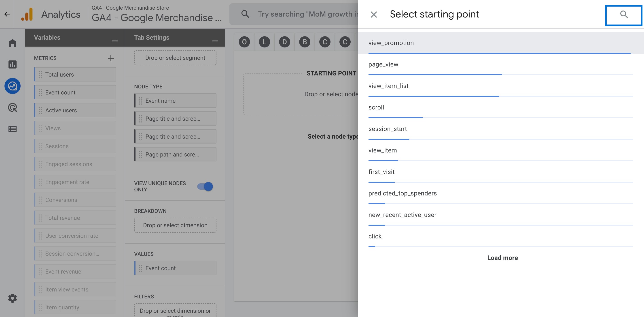The width and height of the screenshot is (644, 317).
Task: Click Event count metric in Values
Action: coord(175,268)
